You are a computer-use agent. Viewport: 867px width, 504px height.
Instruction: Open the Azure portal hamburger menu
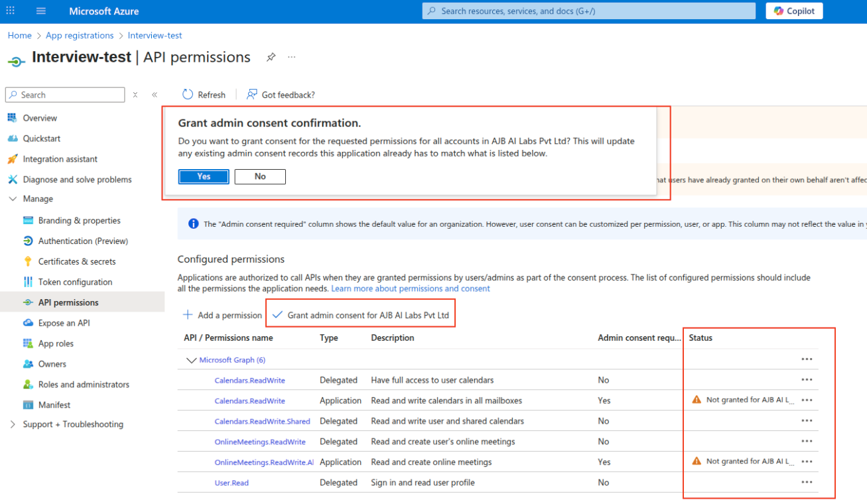coord(41,11)
